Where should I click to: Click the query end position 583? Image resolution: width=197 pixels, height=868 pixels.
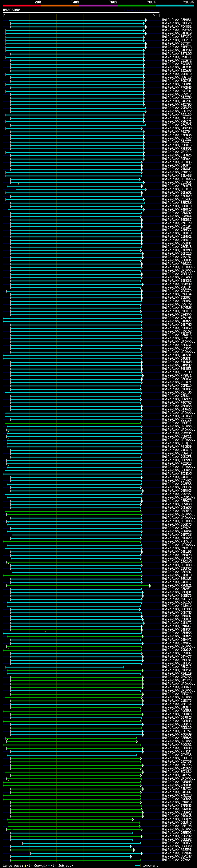(155, 15)
